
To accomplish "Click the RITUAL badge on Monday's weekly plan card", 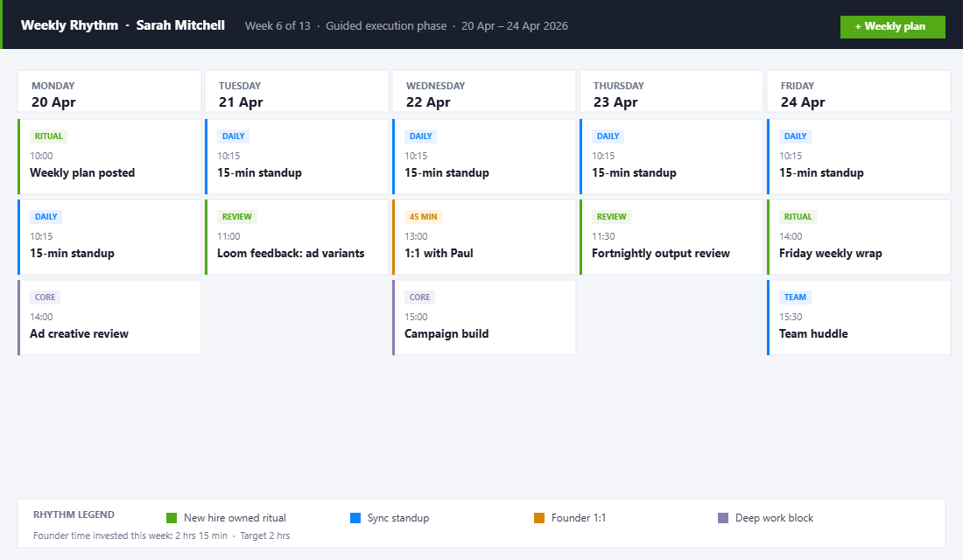I will click(x=48, y=136).
